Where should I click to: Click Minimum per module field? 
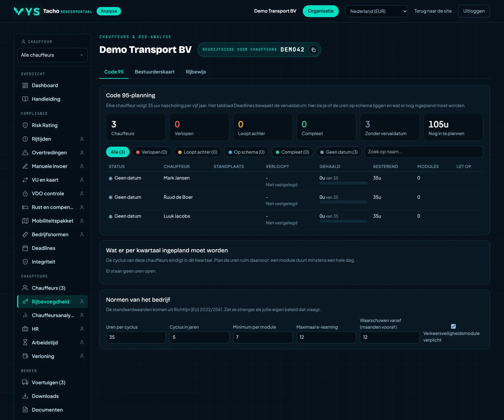pos(263,337)
